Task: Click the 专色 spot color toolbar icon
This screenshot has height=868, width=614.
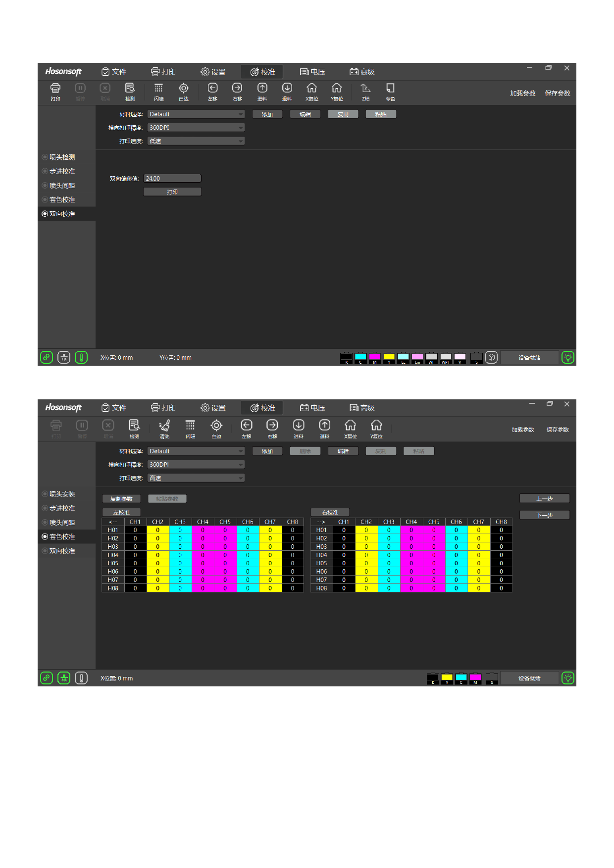Action: (390, 91)
